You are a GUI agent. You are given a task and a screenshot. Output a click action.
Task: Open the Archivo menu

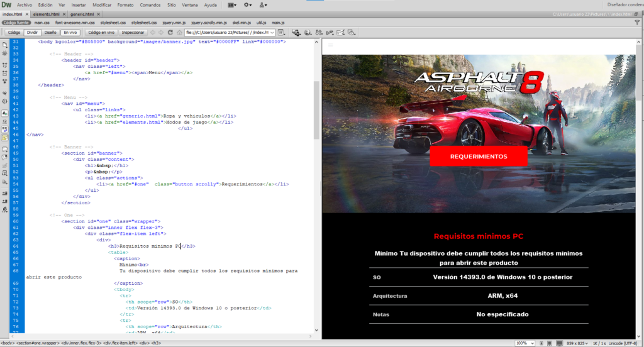coord(25,5)
